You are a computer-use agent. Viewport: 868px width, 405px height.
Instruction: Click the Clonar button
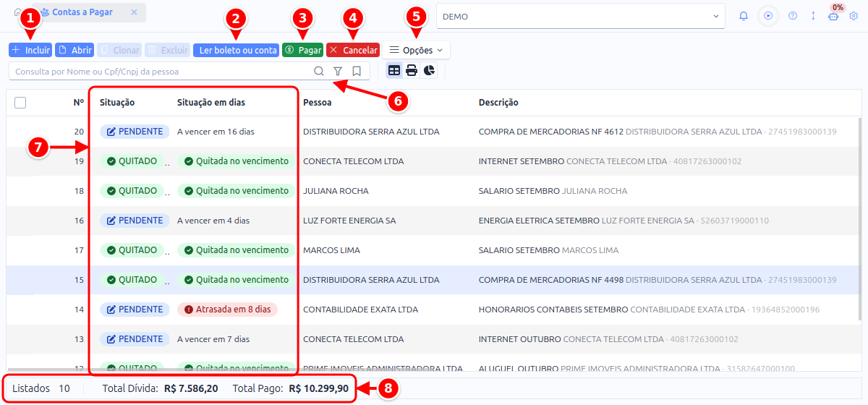119,50
